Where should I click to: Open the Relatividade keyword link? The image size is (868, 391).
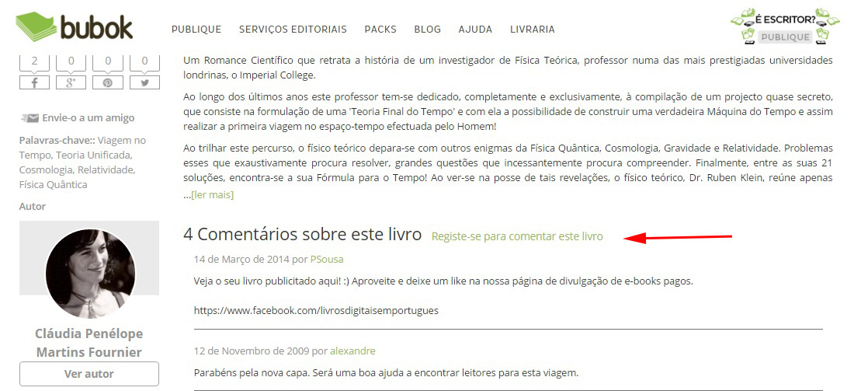coord(106,169)
